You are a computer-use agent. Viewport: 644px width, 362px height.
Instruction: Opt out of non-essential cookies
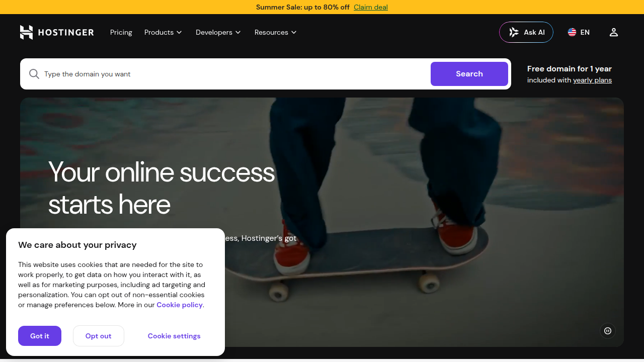pos(99,336)
